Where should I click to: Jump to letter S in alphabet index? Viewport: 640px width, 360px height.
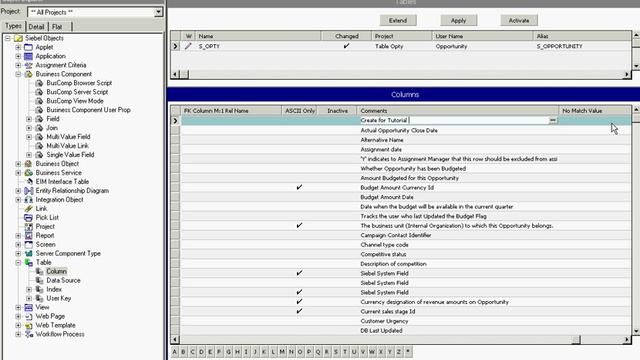[336, 351]
